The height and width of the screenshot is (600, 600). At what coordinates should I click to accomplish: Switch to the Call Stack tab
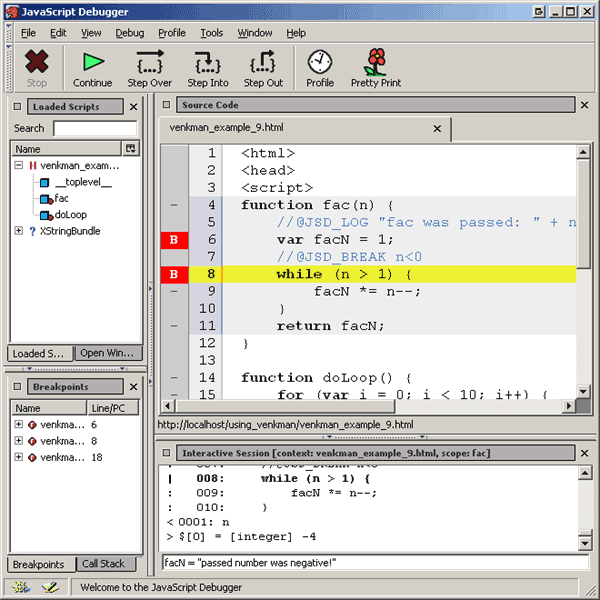pos(106,564)
